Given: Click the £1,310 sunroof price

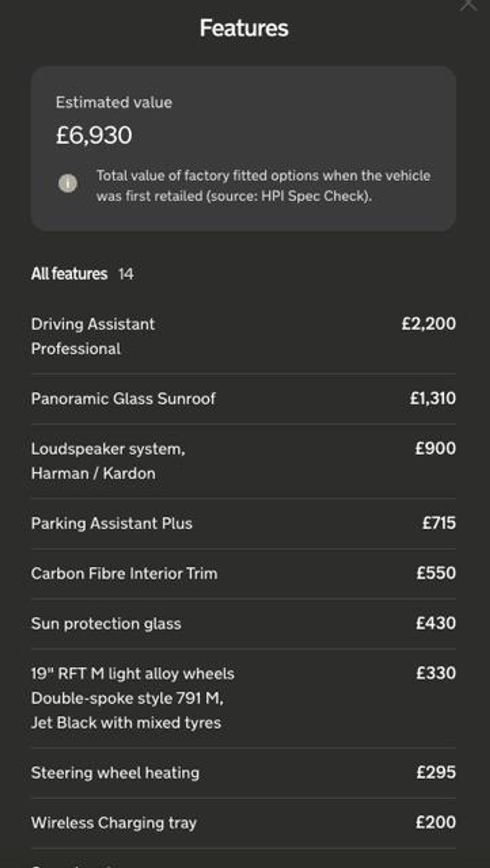Looking at the screenshot, I should [x=432, y=398].
